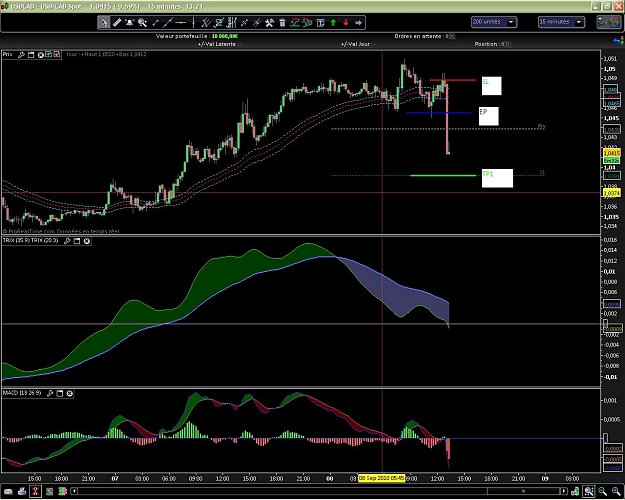Image resolution: width=625 pixels, height=500 pixels.
Task: Click the grid icon in bottom bar
Action: tap(49, 491)
